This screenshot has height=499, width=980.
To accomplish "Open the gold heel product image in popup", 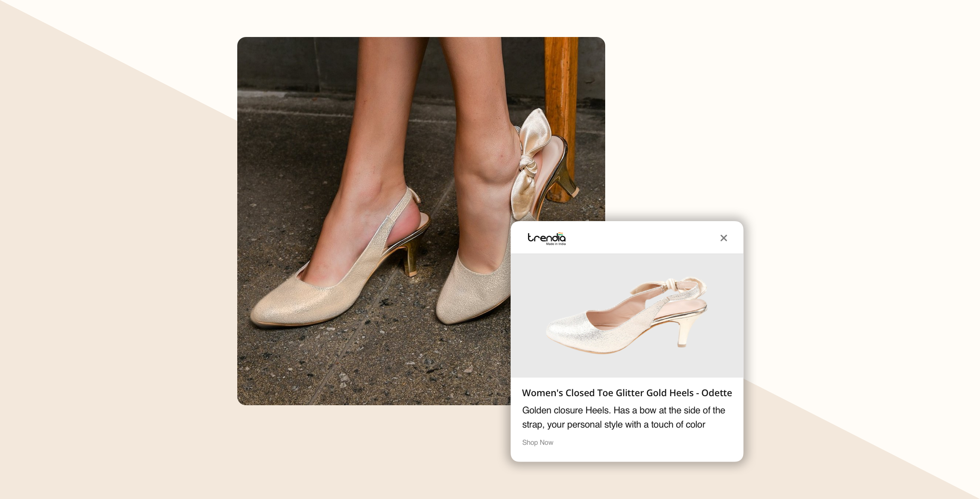I will click(x=627, y=315).
